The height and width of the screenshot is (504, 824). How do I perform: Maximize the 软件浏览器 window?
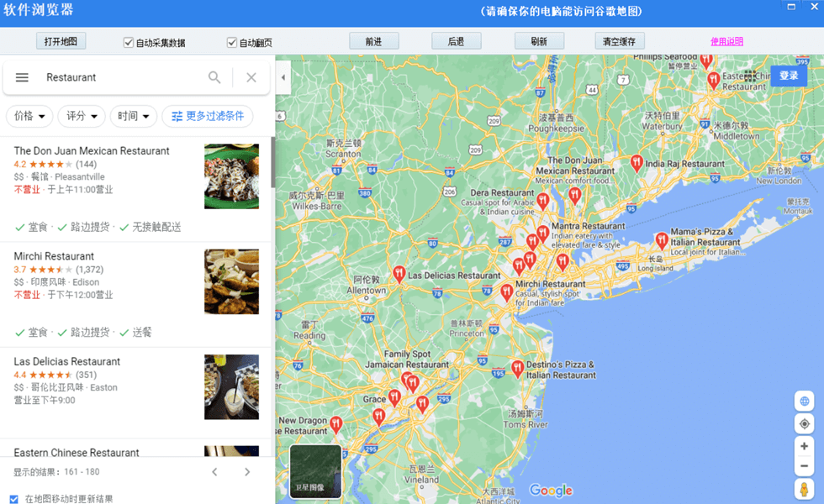[791, 7]
